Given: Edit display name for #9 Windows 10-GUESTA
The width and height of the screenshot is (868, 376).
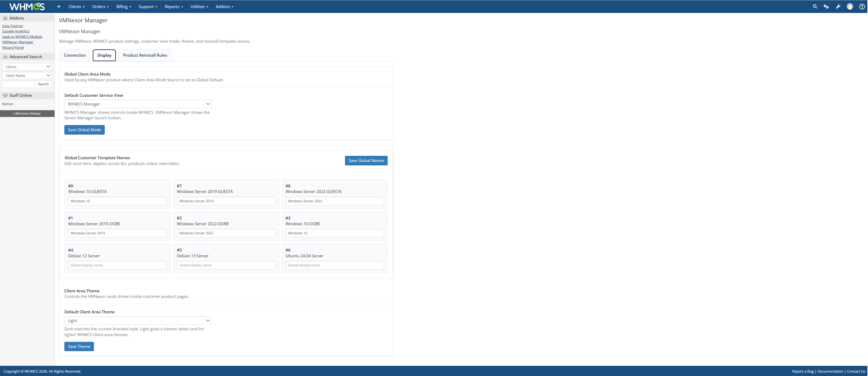Looking at the screenshot, I should pos(117,201).
